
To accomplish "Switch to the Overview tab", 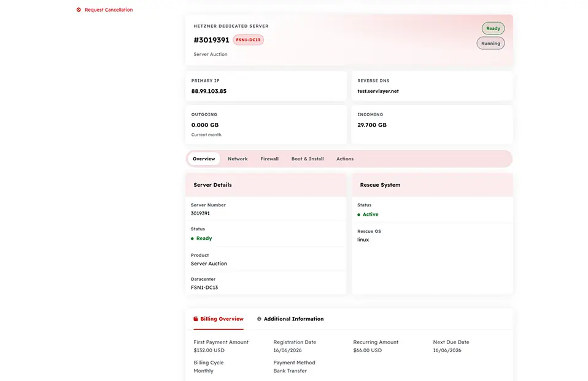I will point(204,159).
